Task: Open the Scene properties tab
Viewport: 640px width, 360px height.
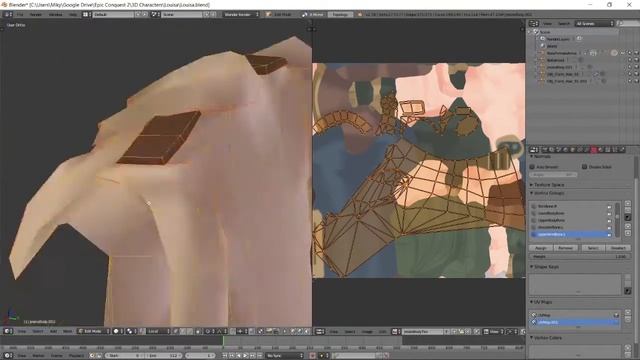Action: click(x=558, y=150)
